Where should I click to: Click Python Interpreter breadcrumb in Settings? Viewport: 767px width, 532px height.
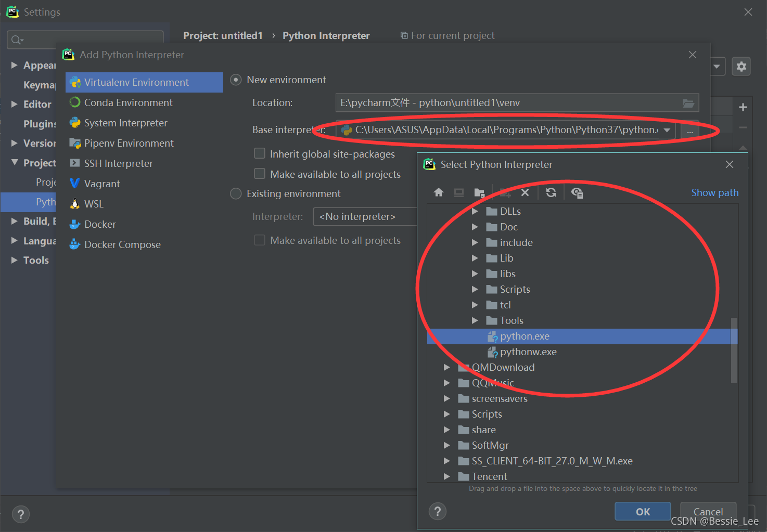coord(326,35)
